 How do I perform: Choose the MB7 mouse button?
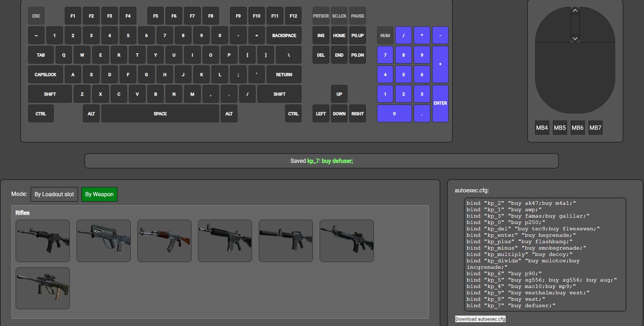click(x=595, y=128)
